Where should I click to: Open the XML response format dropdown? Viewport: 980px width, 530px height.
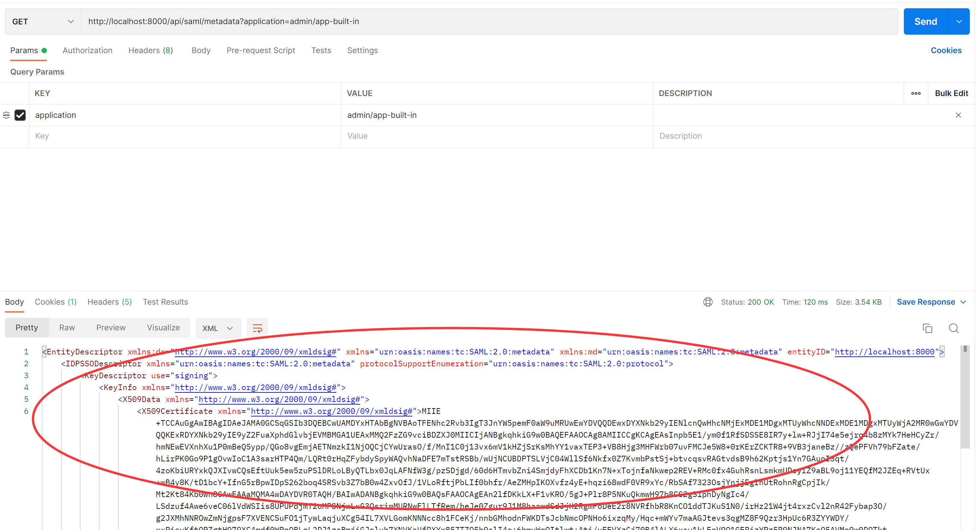coord(218,328)
